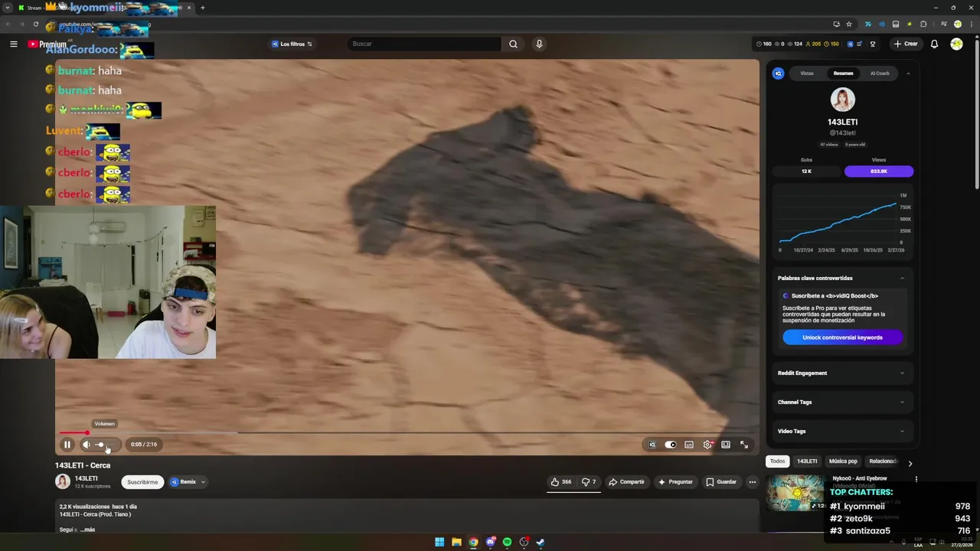
Task: Open Windows Start menu
Action: click(x=439, y=542)
